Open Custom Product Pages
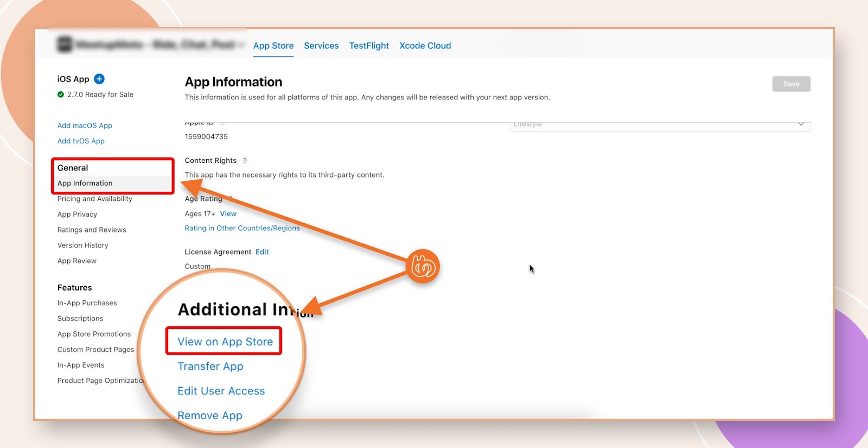The image size is (868, 448). click(95, 350)
